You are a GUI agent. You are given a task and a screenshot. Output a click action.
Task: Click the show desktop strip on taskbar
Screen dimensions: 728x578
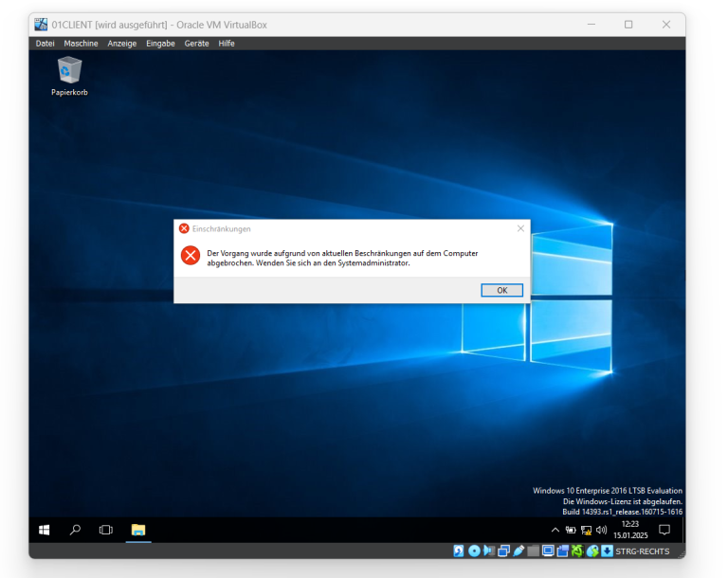[x=683, y=530]
